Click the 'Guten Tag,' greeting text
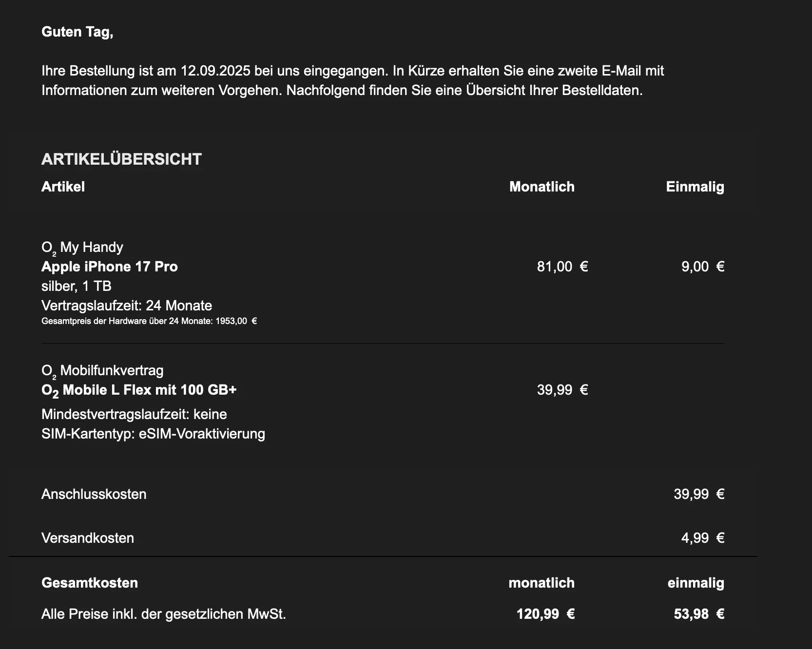The image size is (812, 649). pos(77,32)
